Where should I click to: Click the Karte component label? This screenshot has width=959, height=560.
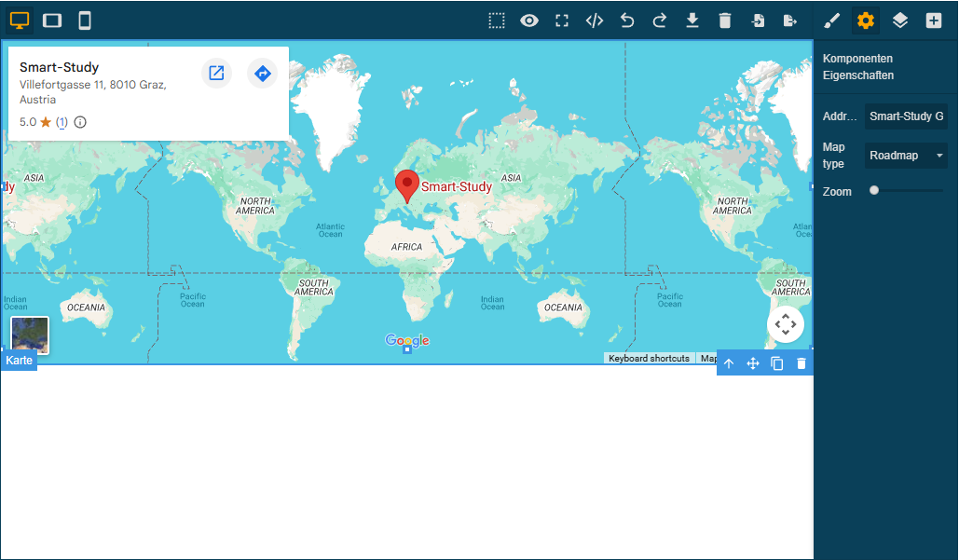click(x=19, y=360)
